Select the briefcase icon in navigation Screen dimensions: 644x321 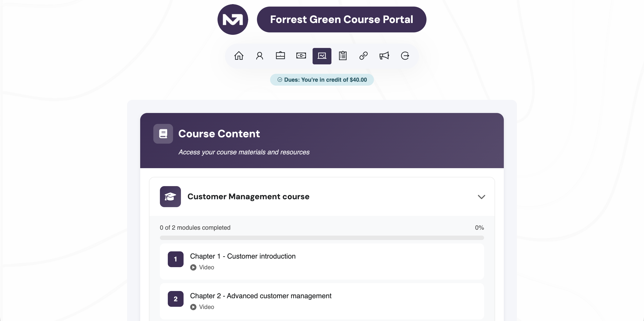tap(280, 56)
